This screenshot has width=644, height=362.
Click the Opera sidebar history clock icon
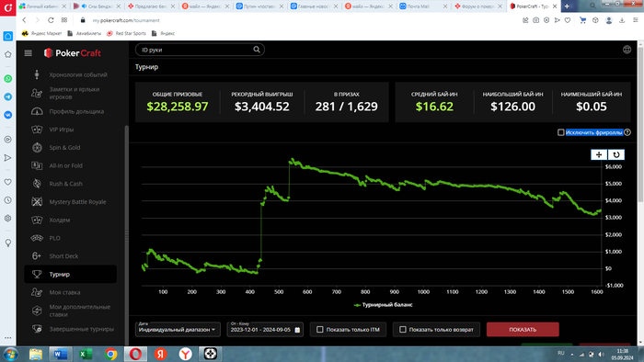click(7, 200)
